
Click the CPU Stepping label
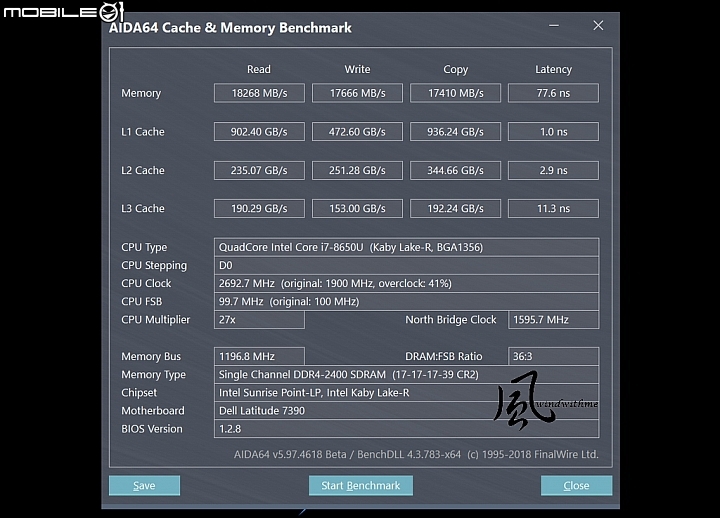[154, 265]
